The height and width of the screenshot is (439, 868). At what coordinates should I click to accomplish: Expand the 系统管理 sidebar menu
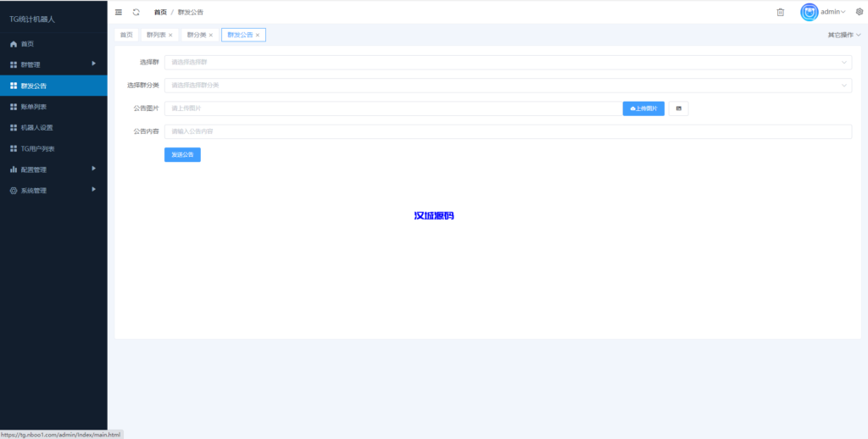(53, 191)
